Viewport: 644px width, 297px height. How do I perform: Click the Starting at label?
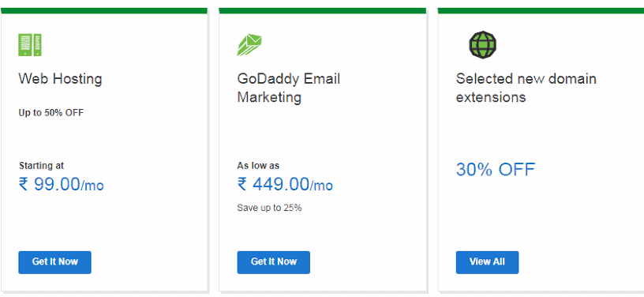pyautogui.click(x=42, y=166)
